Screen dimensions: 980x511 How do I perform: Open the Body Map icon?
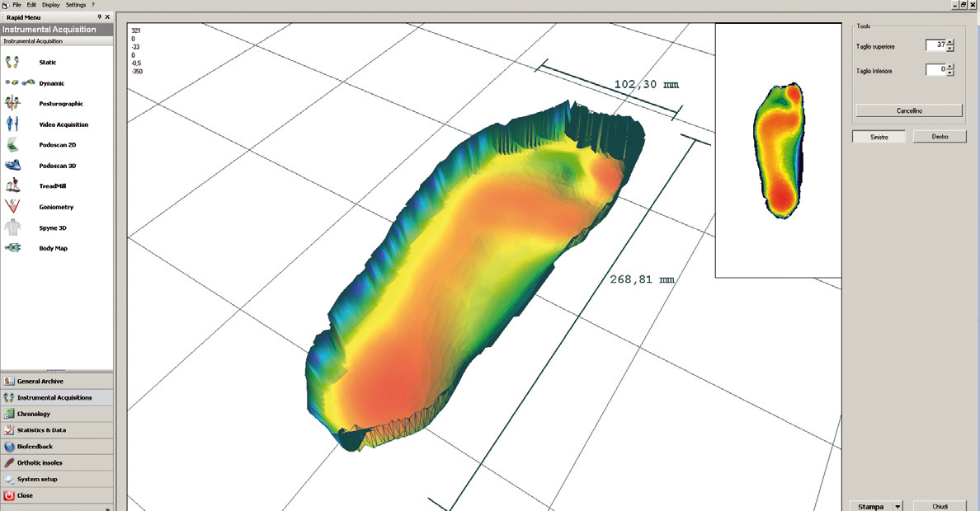point(12,248)
